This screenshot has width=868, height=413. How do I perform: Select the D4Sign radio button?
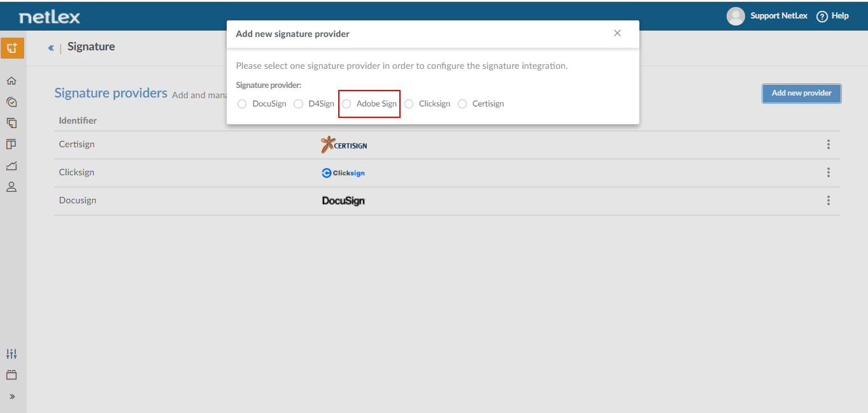click(298, 104)
